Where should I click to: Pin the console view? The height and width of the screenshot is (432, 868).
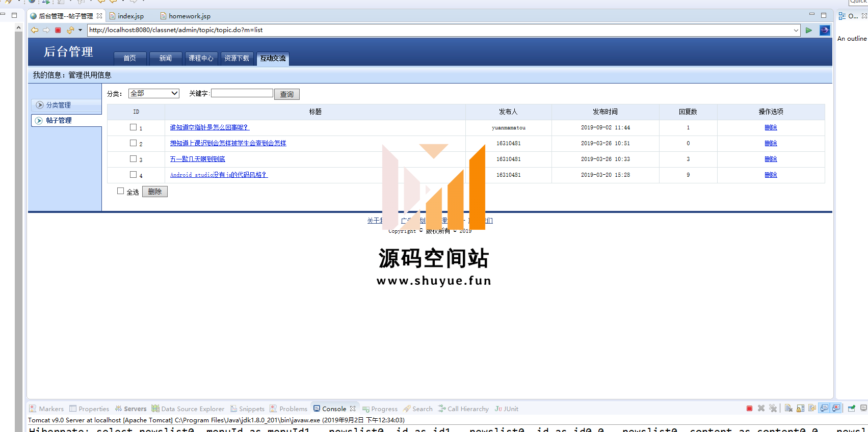point(851,408)
